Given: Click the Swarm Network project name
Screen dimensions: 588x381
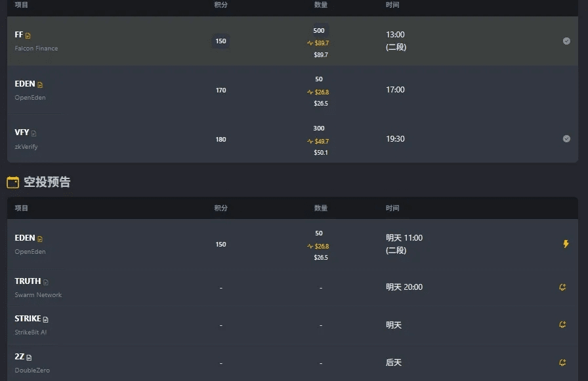Looking at the screenshot, I should pyautogui.click(x=38, y=295).
